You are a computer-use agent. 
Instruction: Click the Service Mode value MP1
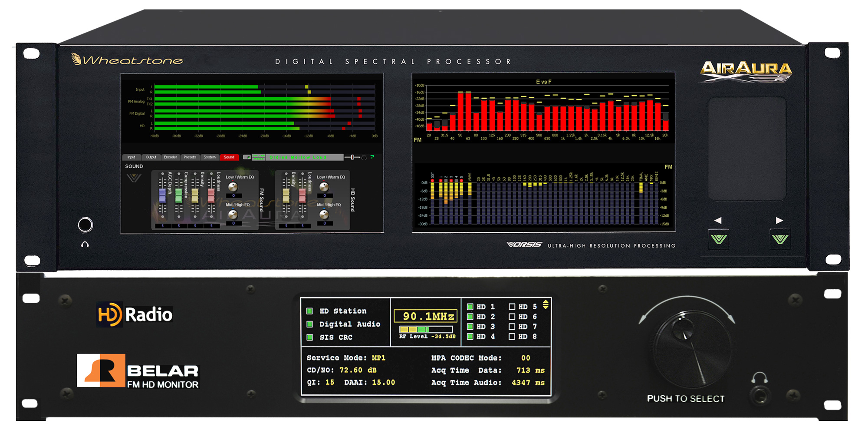378,358
